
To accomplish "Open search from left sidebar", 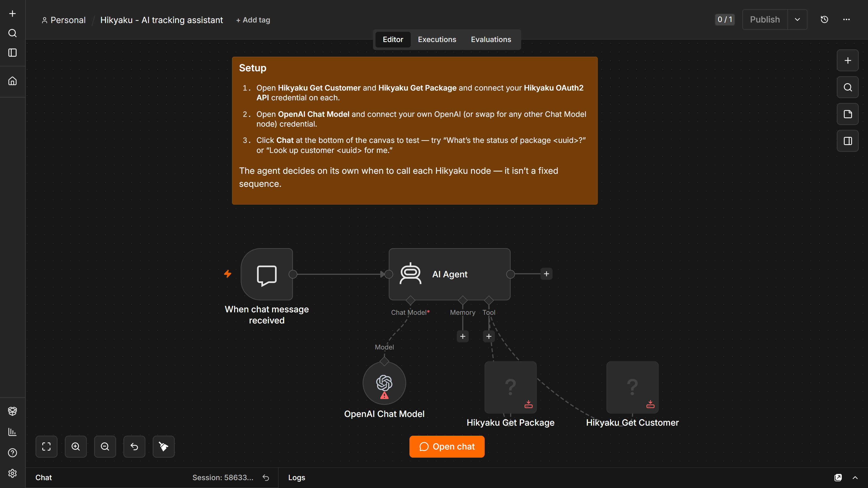I will (x=12, y=33).
